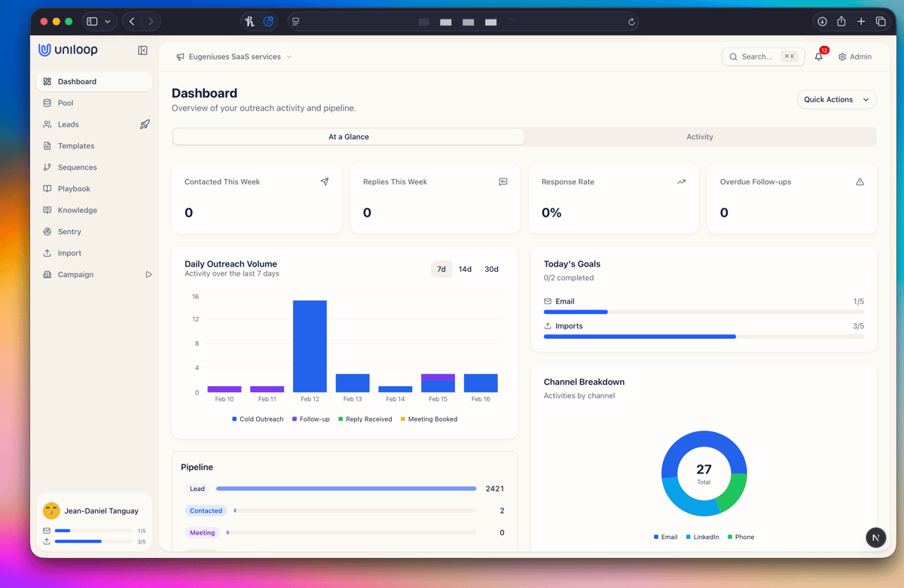The width and height of the screenshot is (904, 588).
Task: Open the browser sidebar options chevron
Action: (108, 22)
